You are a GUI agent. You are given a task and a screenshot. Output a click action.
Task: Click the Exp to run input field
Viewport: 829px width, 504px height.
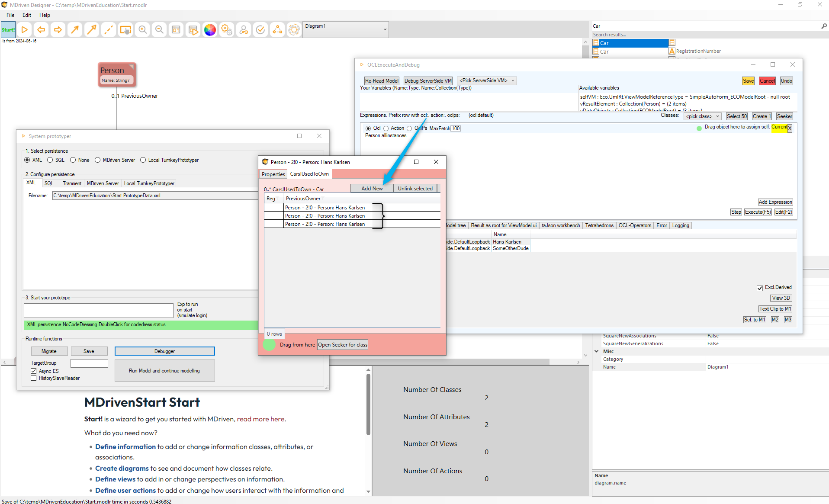99,310
